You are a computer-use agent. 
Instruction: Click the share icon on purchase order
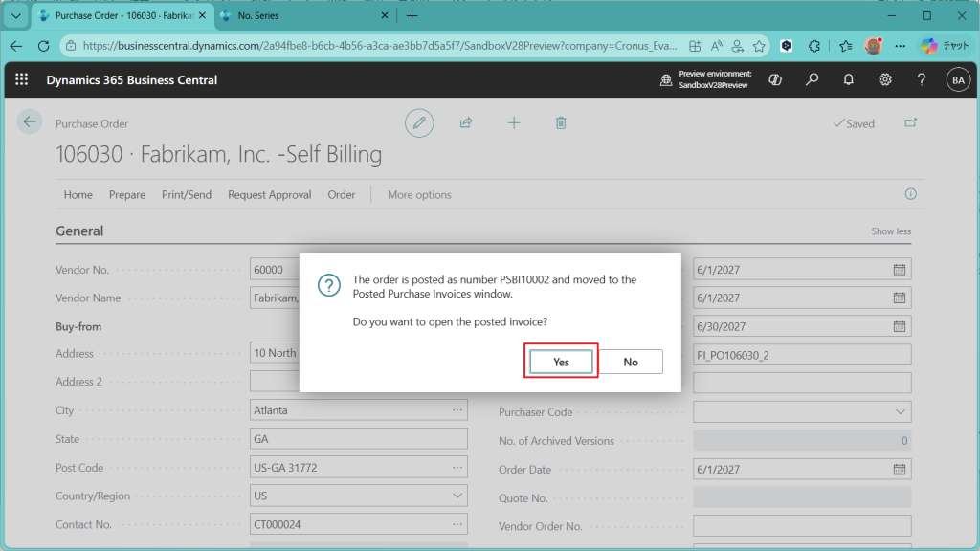466,122
